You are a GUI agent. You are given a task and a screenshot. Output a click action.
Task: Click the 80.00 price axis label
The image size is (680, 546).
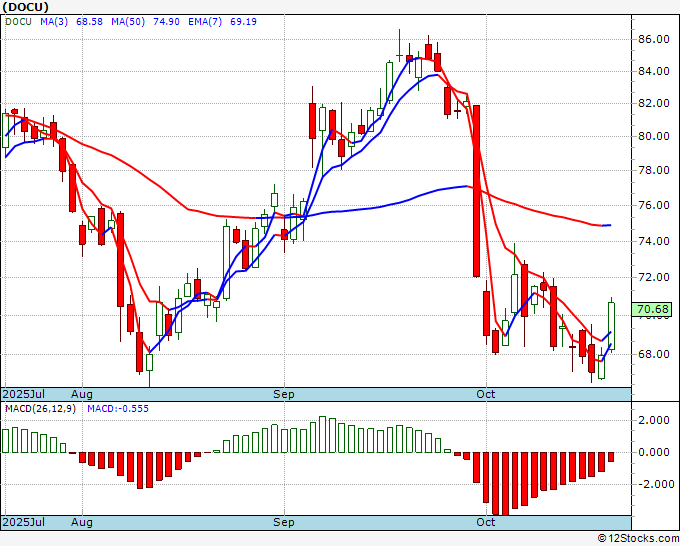tap(654, 136)
